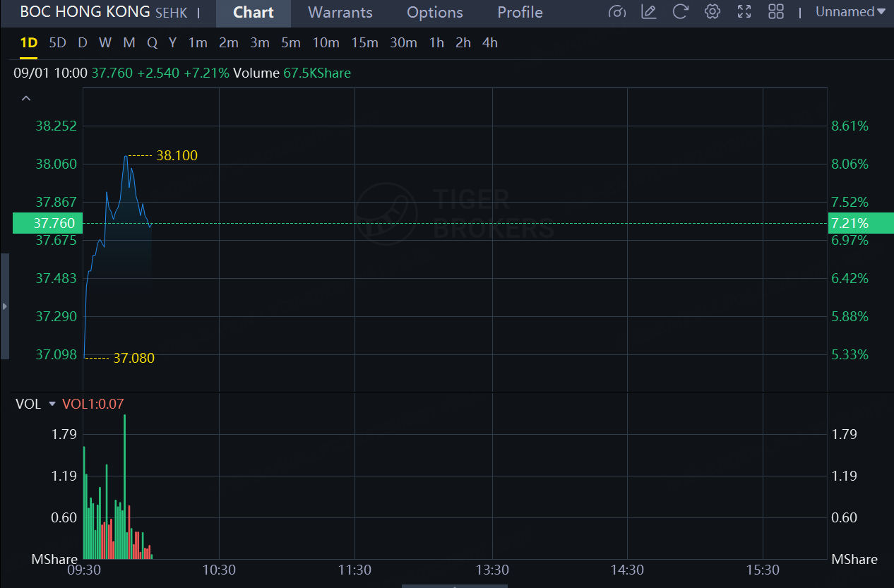
Task: Click the 15:30 time axis label
Action: (x=763, y=570)
